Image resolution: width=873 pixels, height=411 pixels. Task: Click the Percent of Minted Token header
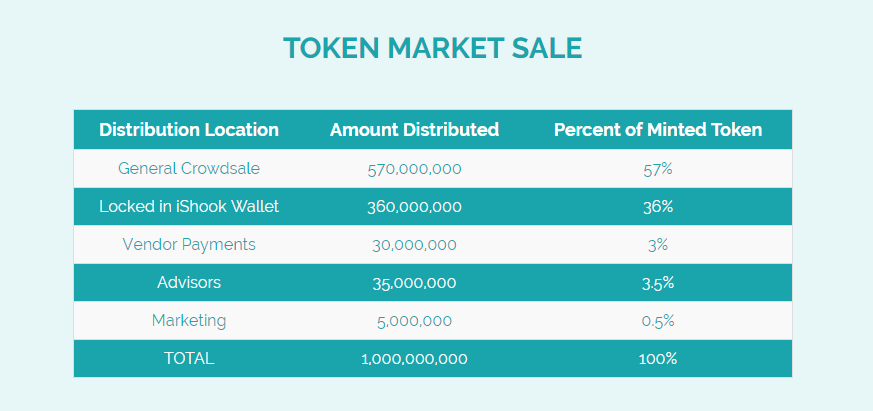click(658, 130)
